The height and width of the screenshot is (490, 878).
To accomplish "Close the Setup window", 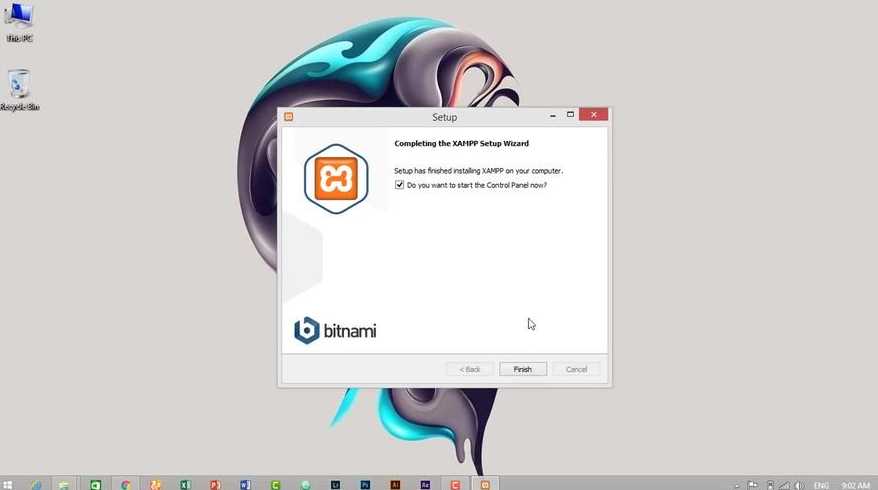I will click(594, 115).
